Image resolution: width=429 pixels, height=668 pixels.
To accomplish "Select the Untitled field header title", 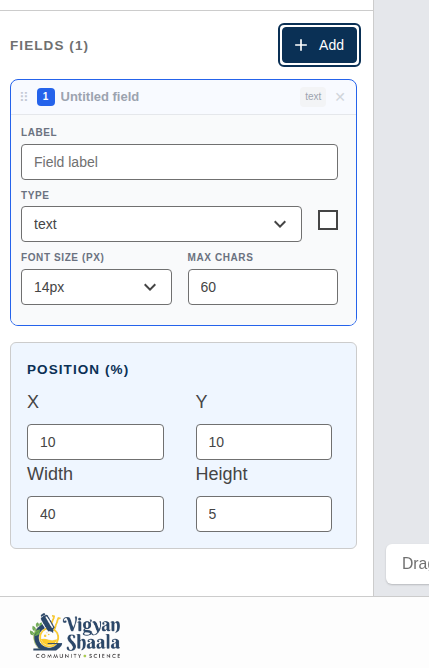I will tap(100, 97).
